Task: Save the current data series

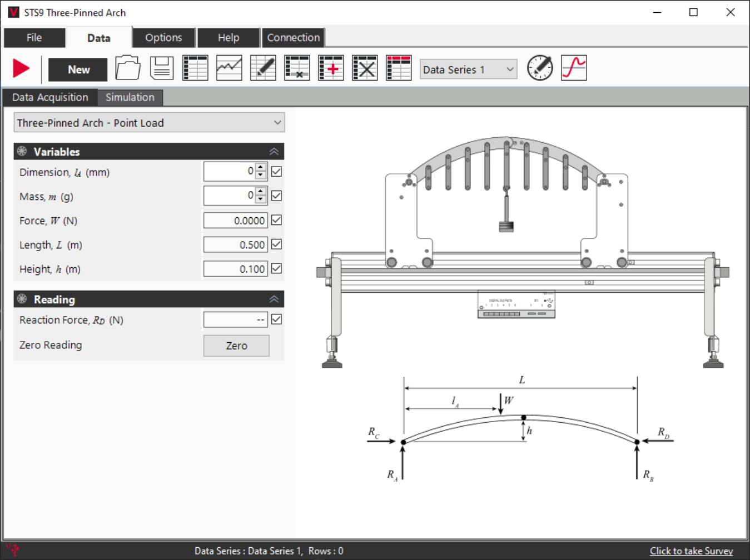Action: click(x=161, y=68)
